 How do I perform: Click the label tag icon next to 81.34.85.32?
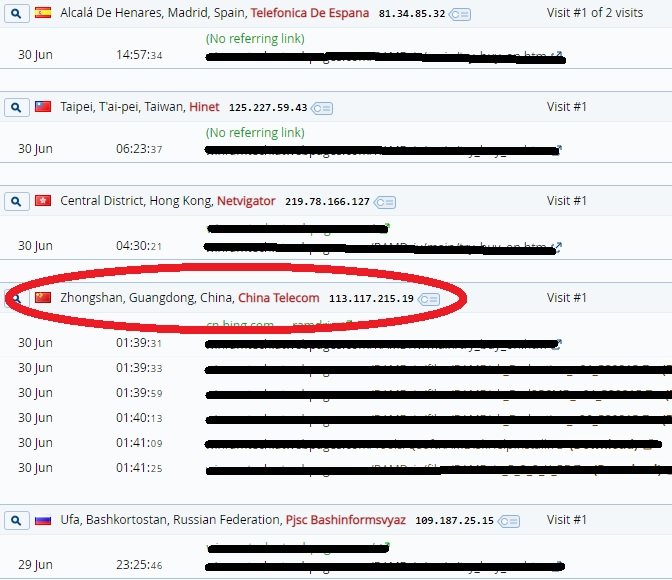click(x=460, y=15)
